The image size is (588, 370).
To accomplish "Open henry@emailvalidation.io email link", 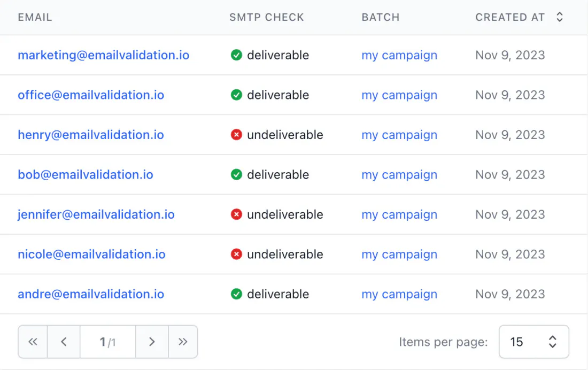I will pos(91,135).
